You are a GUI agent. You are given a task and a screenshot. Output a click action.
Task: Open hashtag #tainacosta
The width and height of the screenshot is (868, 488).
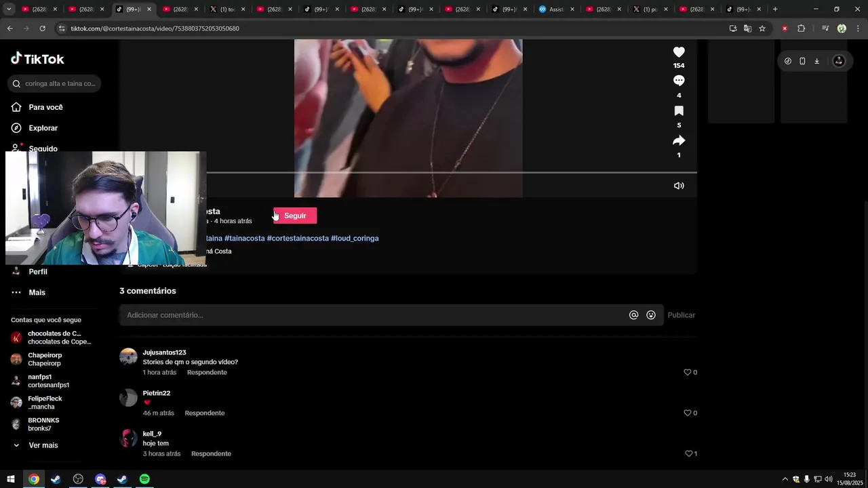tap(245, 239)
